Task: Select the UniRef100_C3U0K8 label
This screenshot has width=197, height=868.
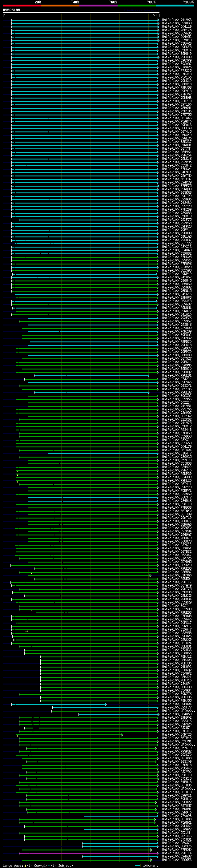Action: click(x=176, y=43)
